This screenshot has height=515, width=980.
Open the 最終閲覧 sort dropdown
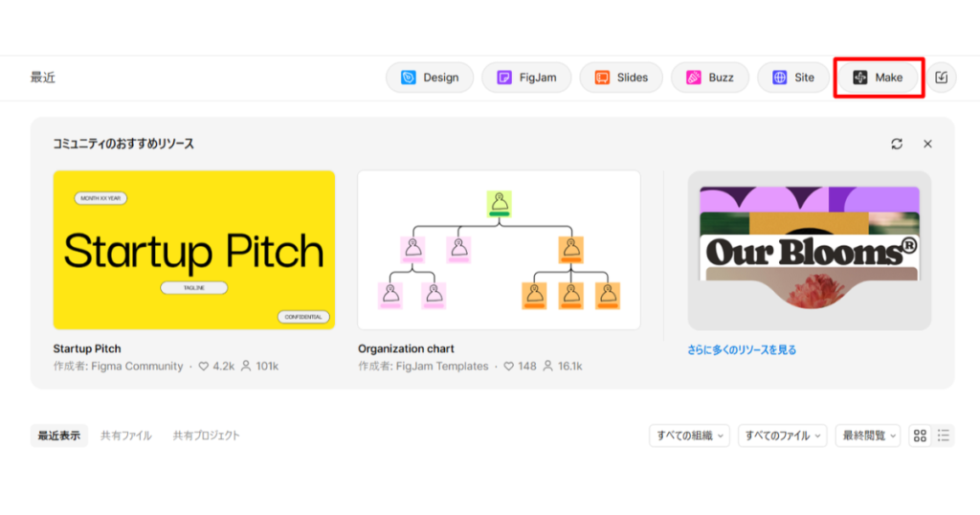point(868,436)
